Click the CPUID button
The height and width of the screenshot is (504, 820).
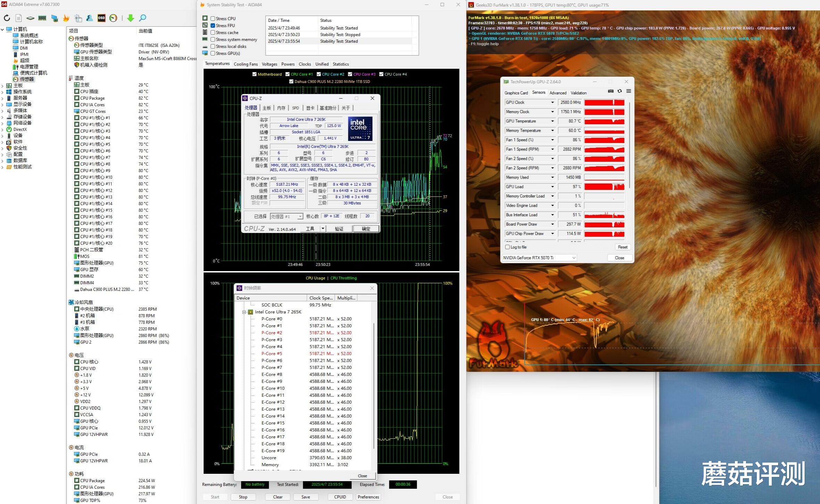340,497
